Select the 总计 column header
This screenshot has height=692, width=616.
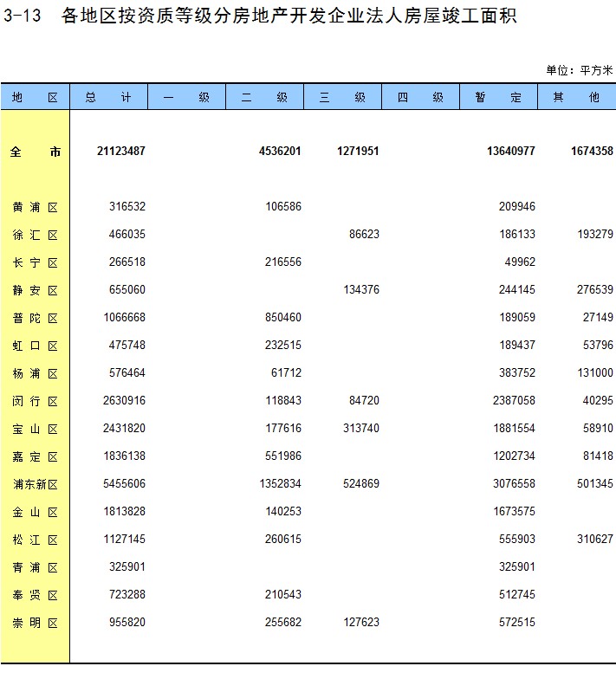pyautogui.click(x=108, y=97)
